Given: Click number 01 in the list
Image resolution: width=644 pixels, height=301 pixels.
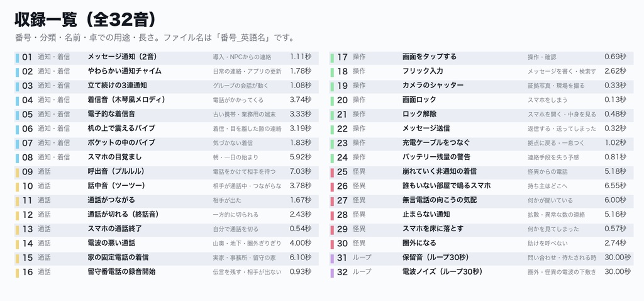Looking at the screenshot, I should coord(27,57).
